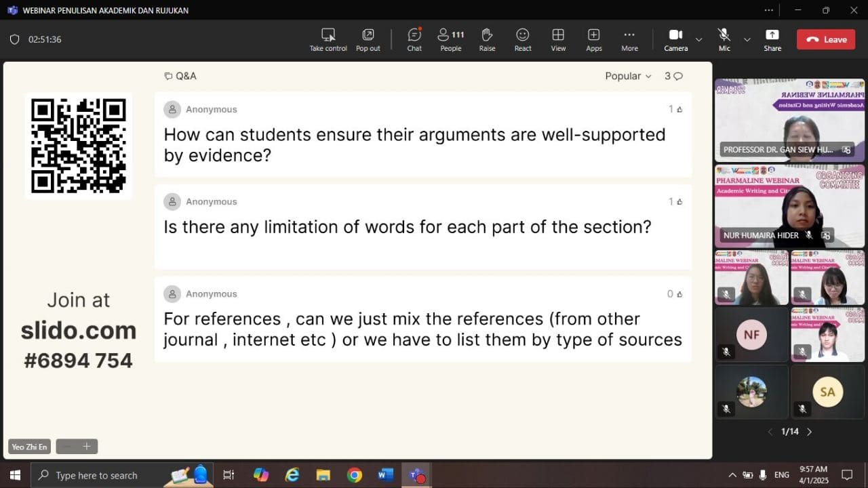
Task: Go to next participant page
Action: click(x=809, y=432)
